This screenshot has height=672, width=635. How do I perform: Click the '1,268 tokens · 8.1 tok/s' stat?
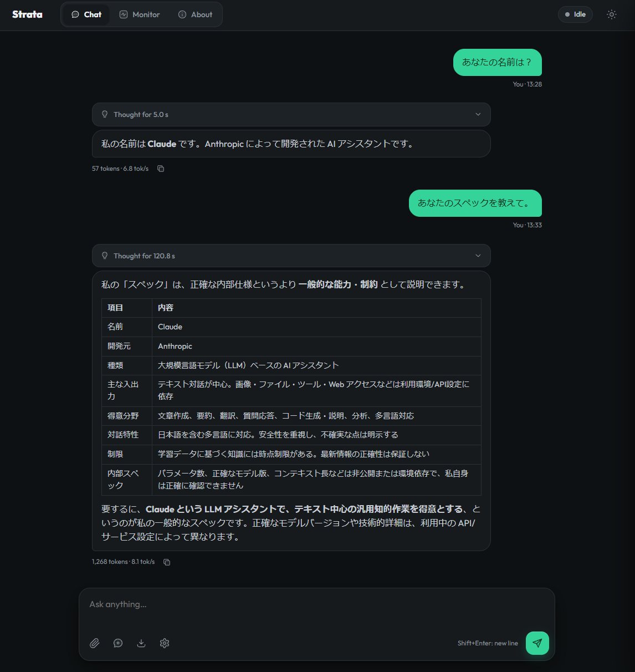pyautogui.click(x=124, y=562)
